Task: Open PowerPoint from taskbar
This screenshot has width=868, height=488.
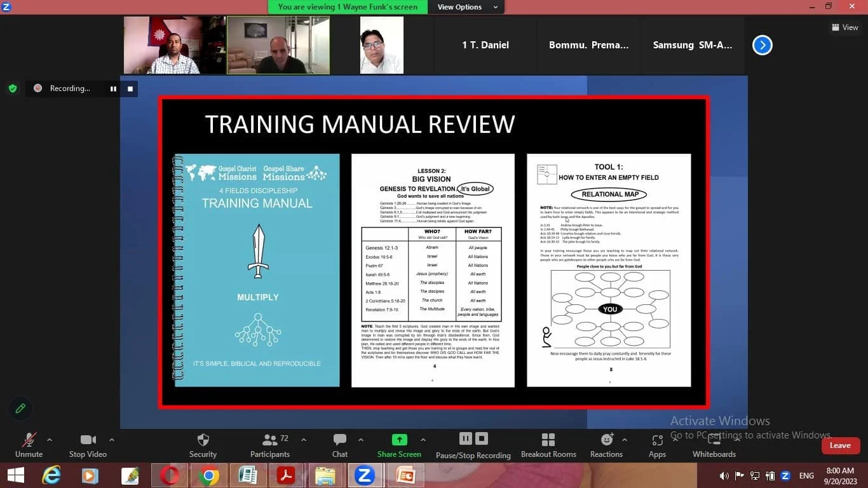Action: pos(404,475)
